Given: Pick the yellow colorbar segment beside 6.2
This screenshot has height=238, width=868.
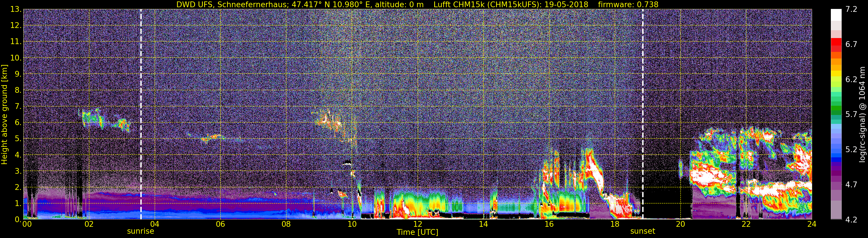Looking at the screenshot, I should 836,80.
